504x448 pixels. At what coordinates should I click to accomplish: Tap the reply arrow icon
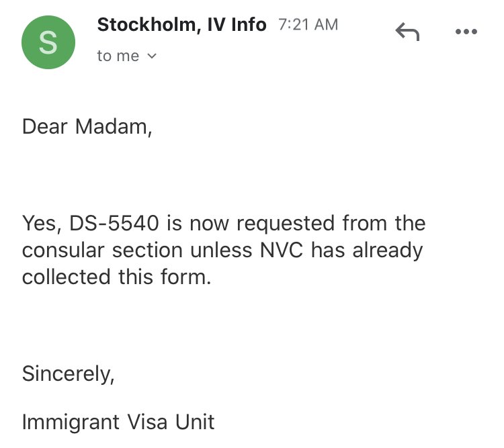(407, 31)
